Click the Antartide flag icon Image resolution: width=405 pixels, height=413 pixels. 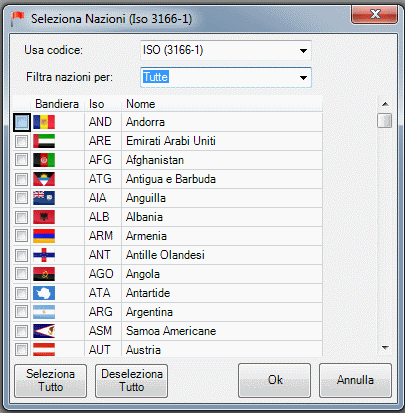click(x=44, y=293)
